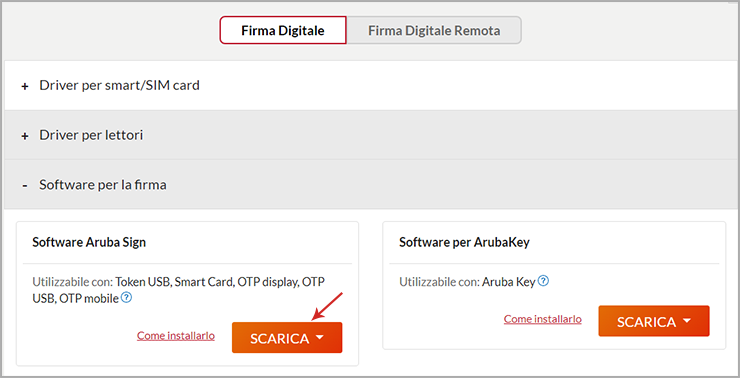Open the help icon beside OTP mobile
This screenshot has height=378, width=740.
pos(126,298)
